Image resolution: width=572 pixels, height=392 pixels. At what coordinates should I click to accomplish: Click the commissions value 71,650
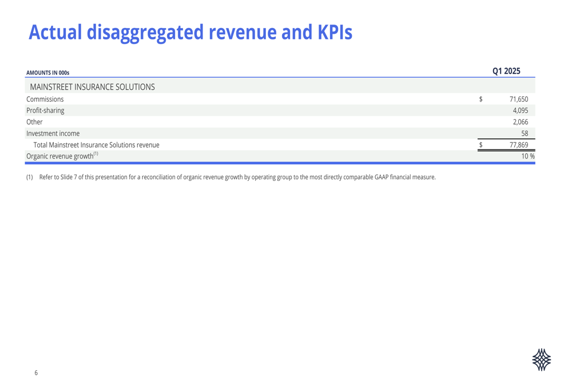click(x=519, y=99)
